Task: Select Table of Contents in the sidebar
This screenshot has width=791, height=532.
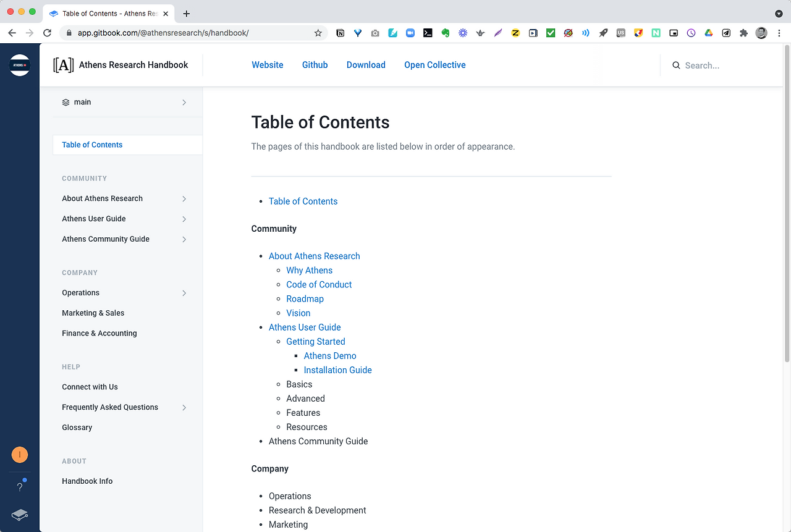Action: 127,145
